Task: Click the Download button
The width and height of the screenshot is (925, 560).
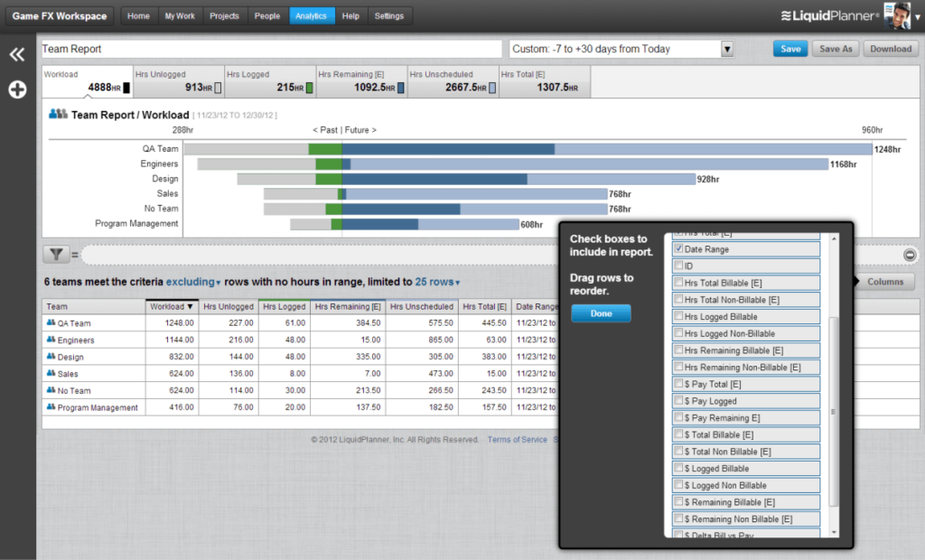Action: [x=891, y=49]
